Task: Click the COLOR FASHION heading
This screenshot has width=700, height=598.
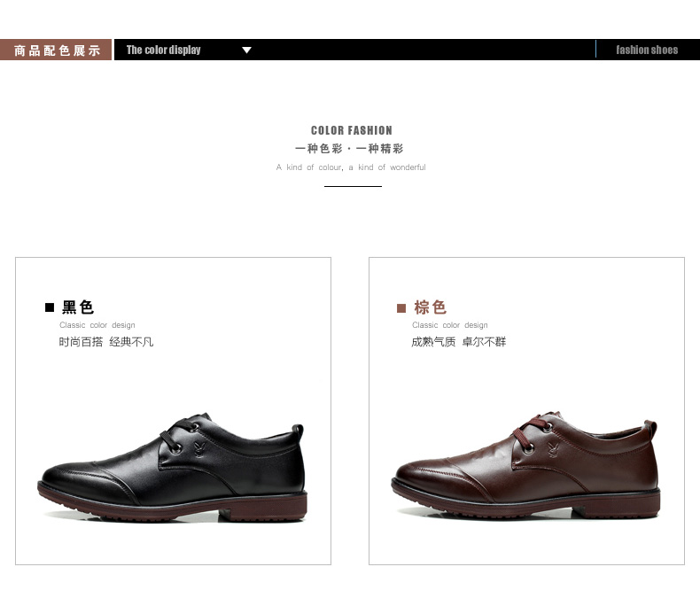Action: [352, 130]
